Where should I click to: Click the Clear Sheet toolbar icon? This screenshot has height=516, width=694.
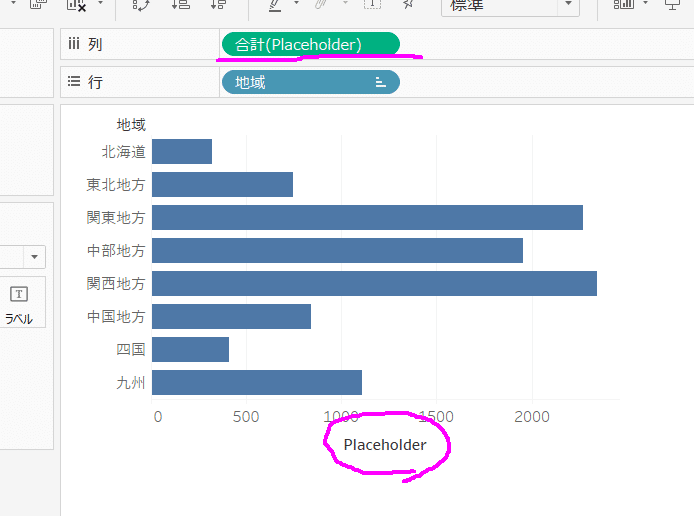[x=76, y=4]
